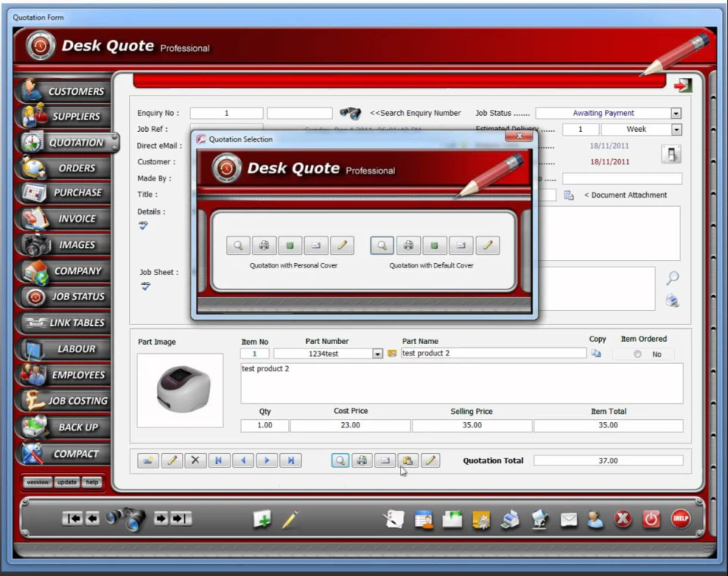Open Estimated Delivery Week dropdown
728x576 pixels.
(x=676, y=130)
